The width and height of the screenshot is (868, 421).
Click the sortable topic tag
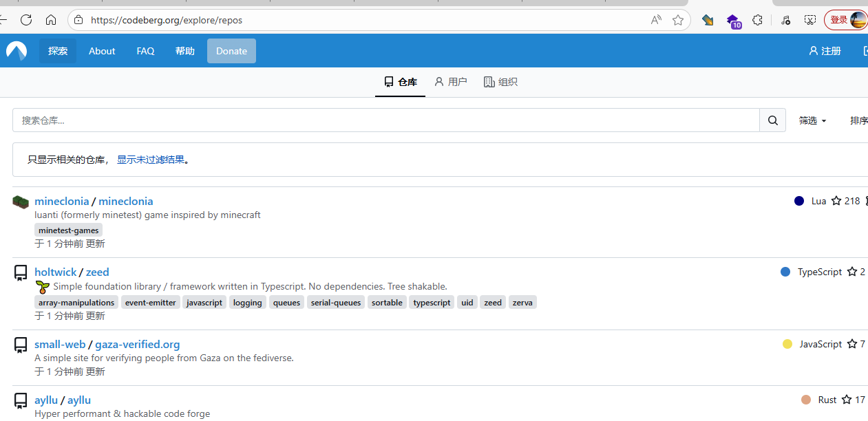[387, 302]
